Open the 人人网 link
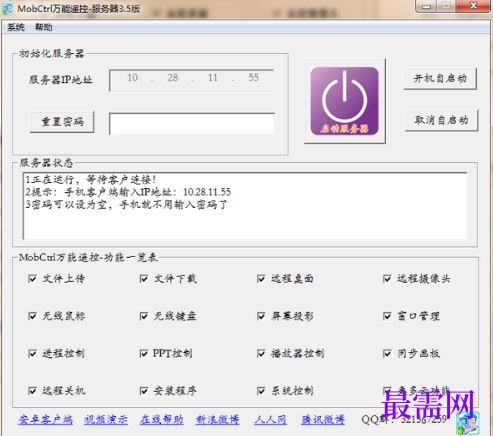 pos(270,419)
